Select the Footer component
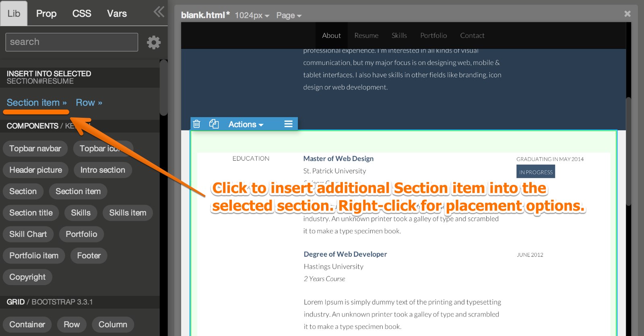The height and width of the screenshot is (336, 644). 89,256
